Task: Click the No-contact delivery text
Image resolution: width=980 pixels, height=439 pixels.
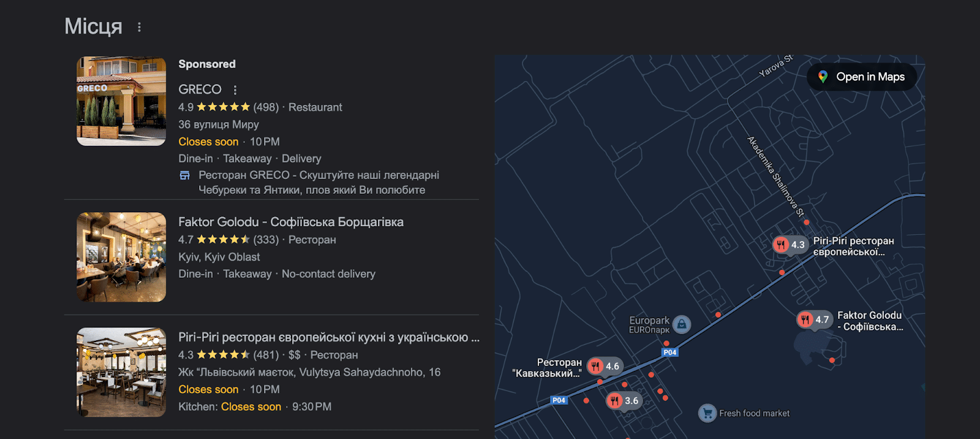Action: (328, 274)
